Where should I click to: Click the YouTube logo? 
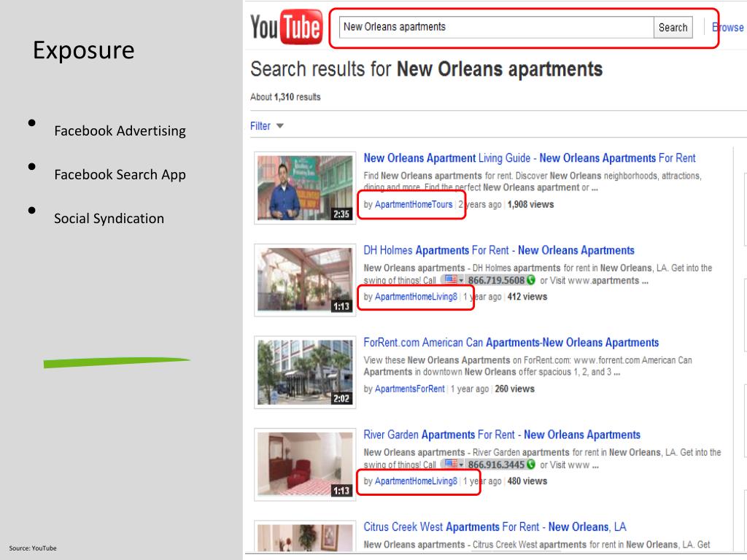286,27
